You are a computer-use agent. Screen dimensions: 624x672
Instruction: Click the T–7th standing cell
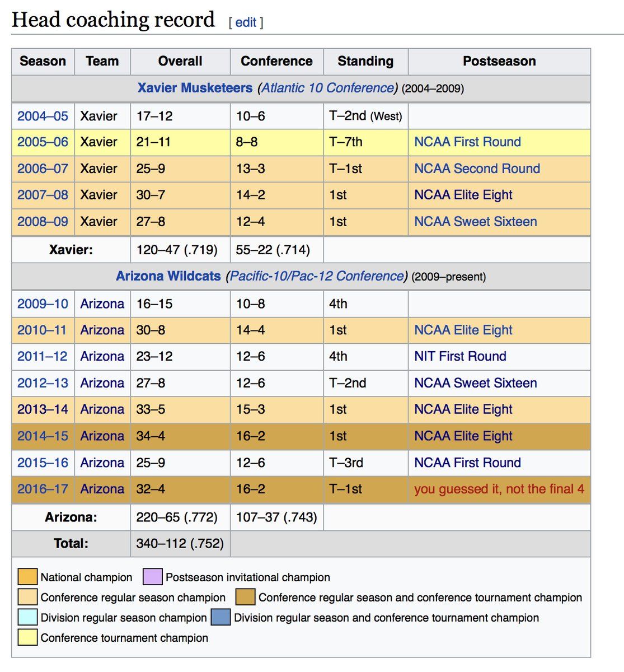(365, 142)
